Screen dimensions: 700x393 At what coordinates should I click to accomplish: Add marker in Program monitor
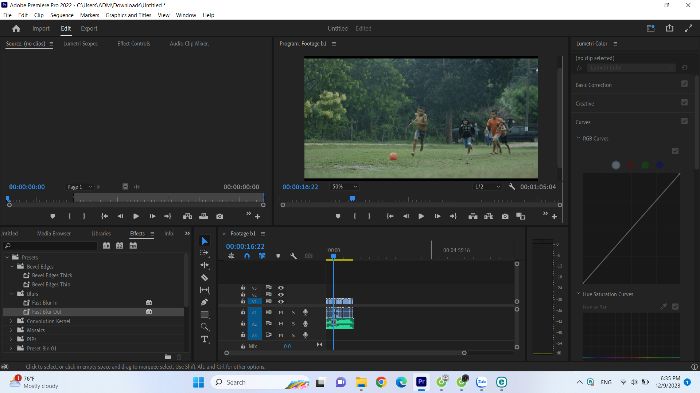(x=338, y=216)
